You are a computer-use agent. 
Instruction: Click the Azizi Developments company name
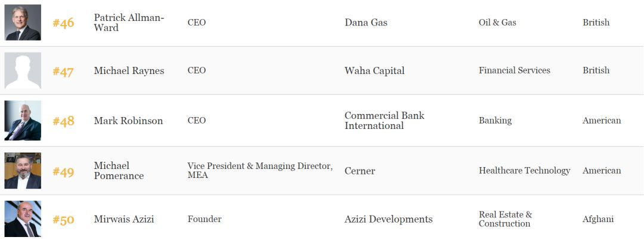[389, 219]
